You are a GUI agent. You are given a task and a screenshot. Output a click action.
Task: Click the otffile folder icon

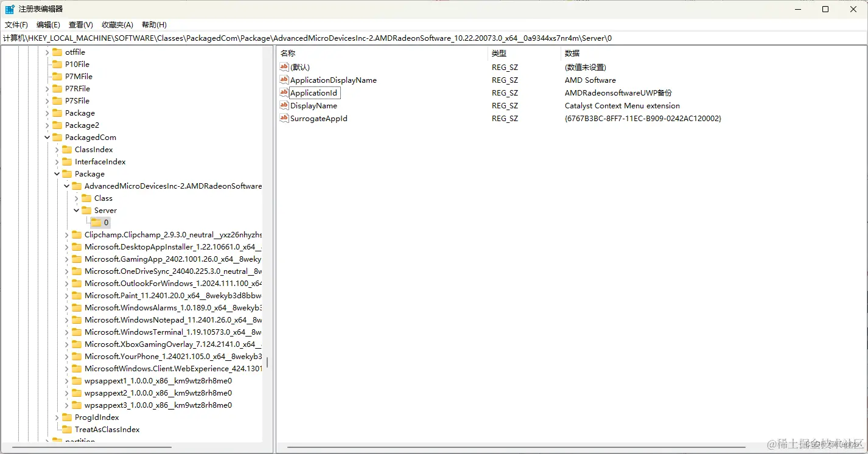pyautogui.click(x=57, y=52)
